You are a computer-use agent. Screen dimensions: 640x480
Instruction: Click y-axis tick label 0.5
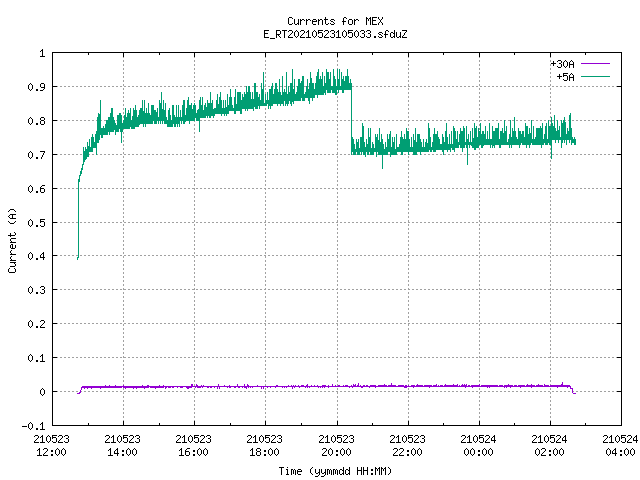(x=36, y=222)
